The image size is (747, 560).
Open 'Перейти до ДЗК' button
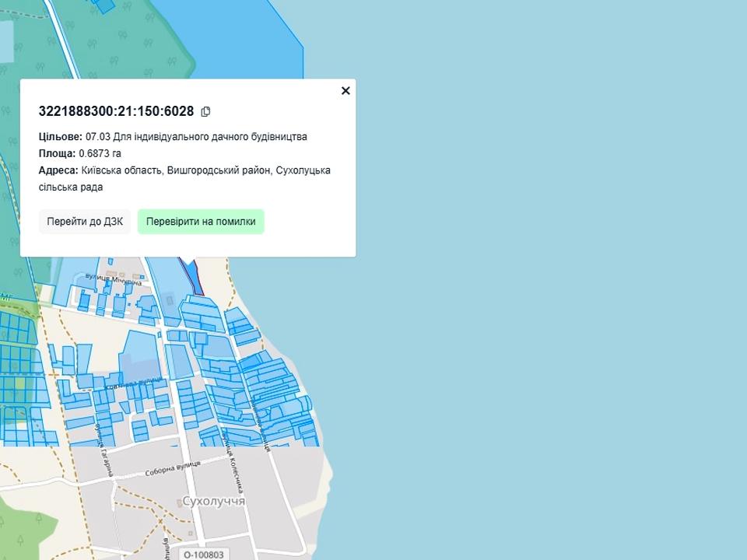pyautogui.click(x=85, y=222)
